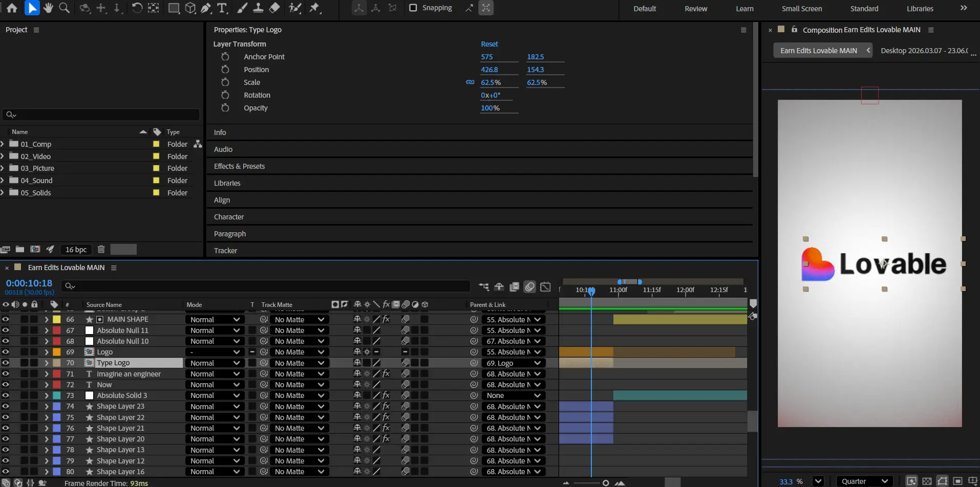
Task: Open the Quarter resolution dropdown
Action: pyautogui.click(x=864, y=481)
